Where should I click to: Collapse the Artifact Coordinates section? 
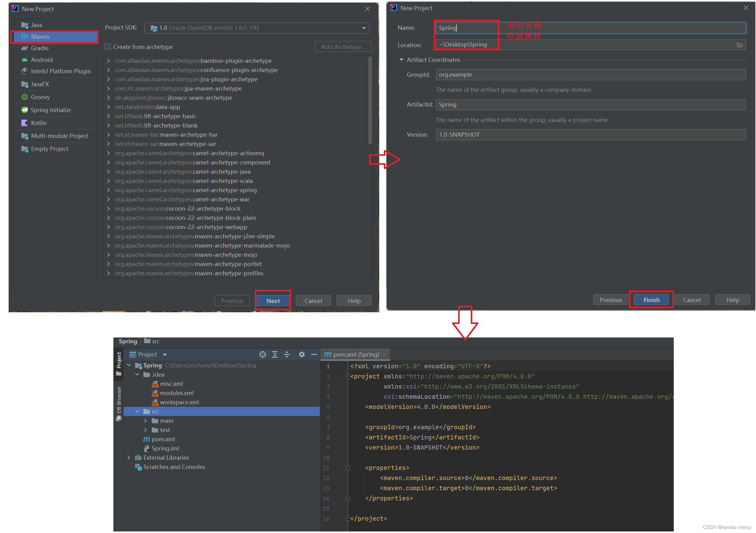(401, 60)
